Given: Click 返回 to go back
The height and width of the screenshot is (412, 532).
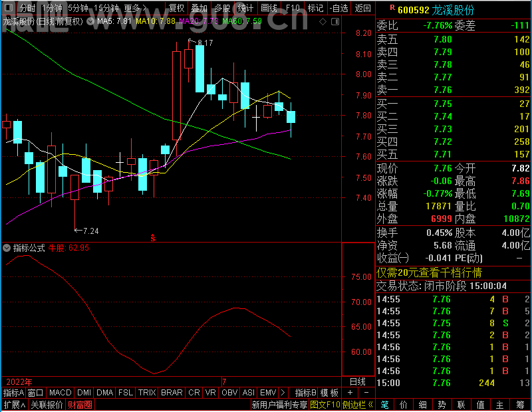Looking at the screenshot, I should point(362,8).
